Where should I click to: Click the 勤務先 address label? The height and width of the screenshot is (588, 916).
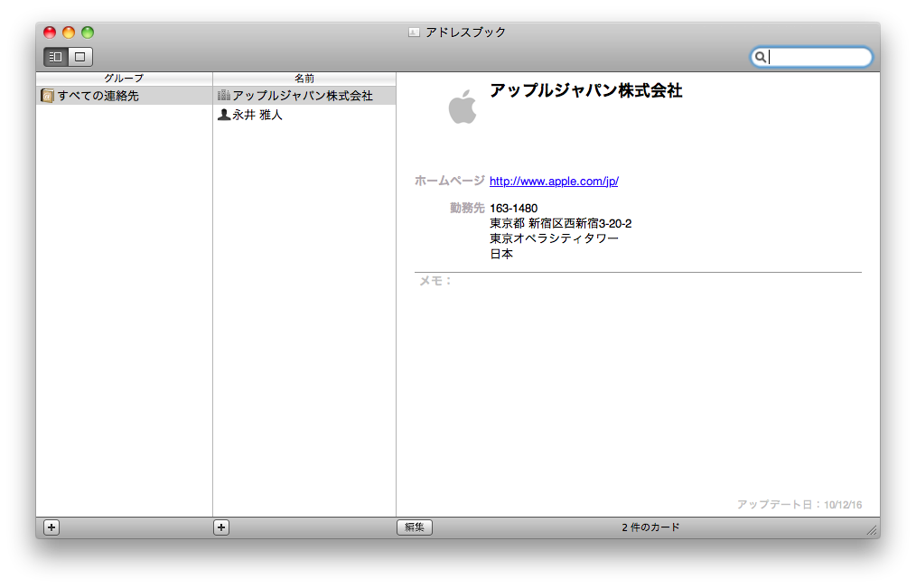click(467, 208)
